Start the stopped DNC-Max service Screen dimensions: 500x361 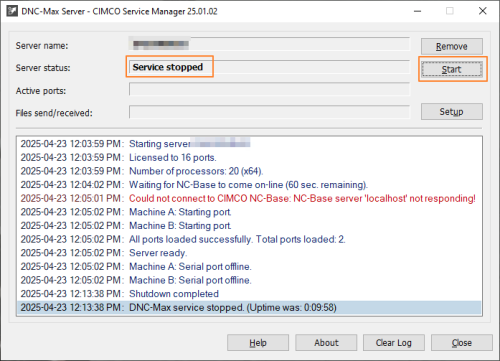click(x=452, y=69)
